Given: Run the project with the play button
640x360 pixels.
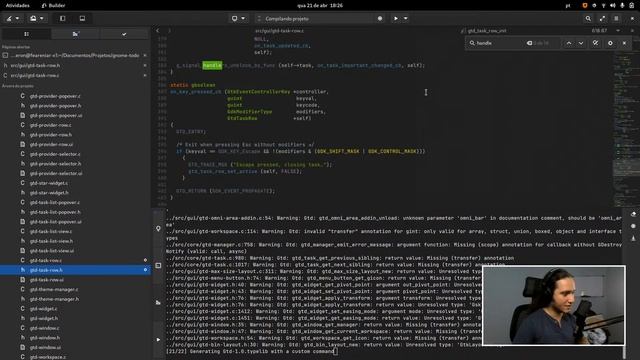Looking at the screenshot, I should [x=396, y=18].
